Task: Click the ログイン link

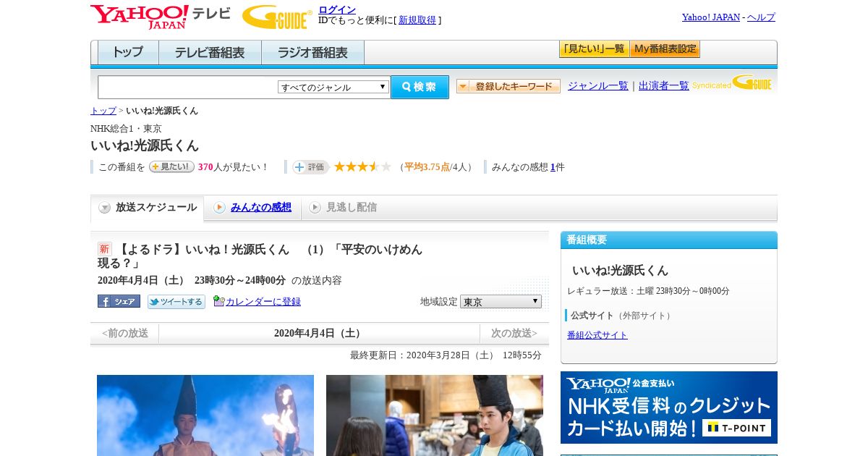Action: point(337,9)
